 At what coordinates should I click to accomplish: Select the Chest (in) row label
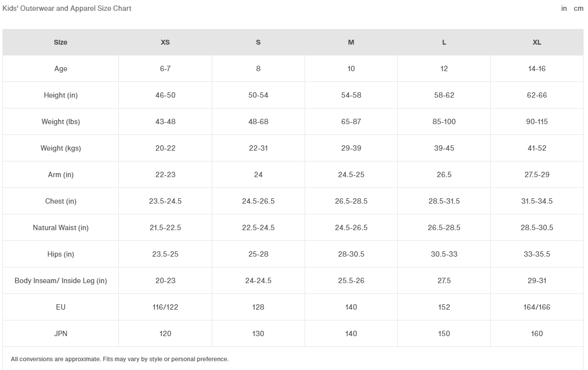point(60,201)
